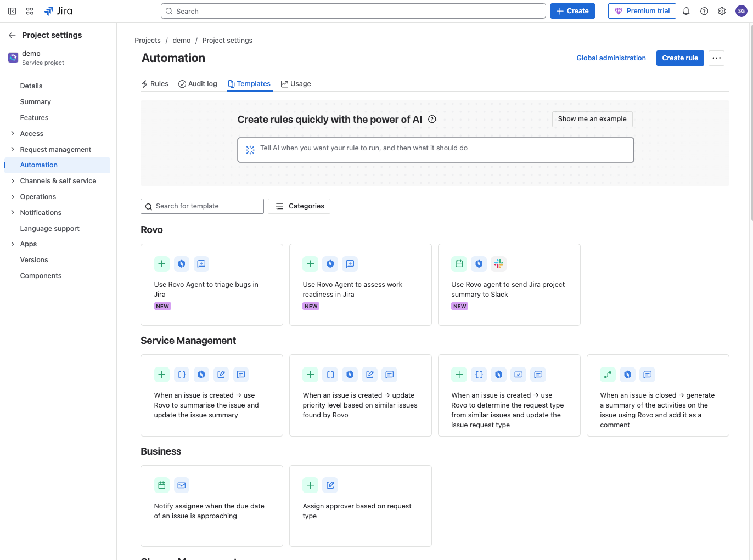Viewport: 753px width, 560px height.
Task: Click the Create rule button
Action: pos(680,58)
